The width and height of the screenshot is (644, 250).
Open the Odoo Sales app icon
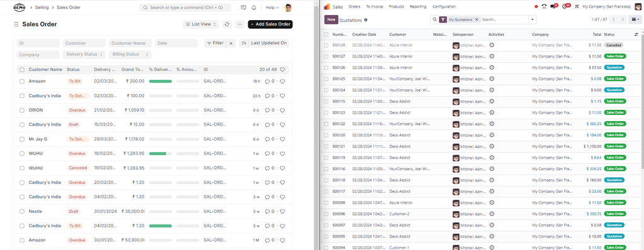coord(327,6)
